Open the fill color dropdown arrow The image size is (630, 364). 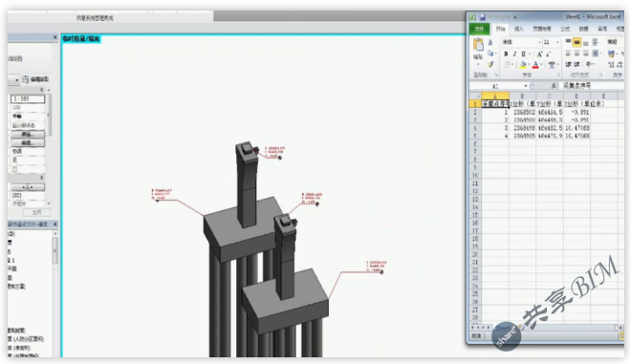click(x=529, y=65)
